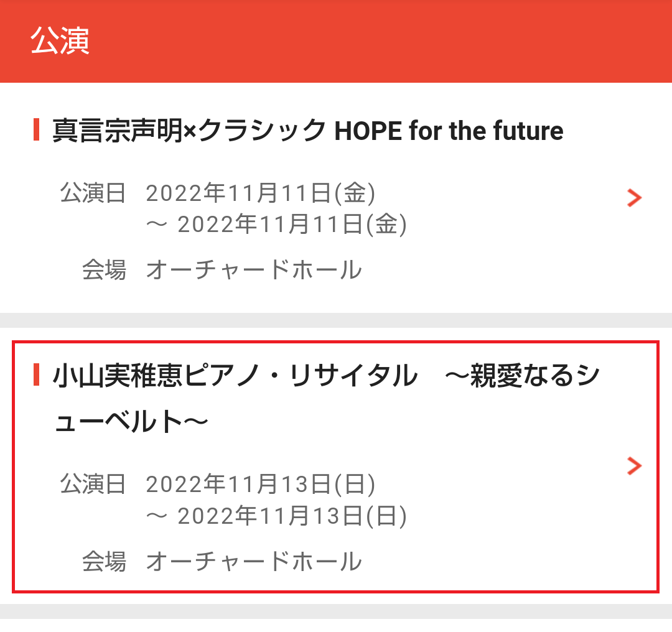Select オーチャードホール venue under the HOPE event
Image resolution: width=672 pixels, height=632 pixels.
(253, 271)
